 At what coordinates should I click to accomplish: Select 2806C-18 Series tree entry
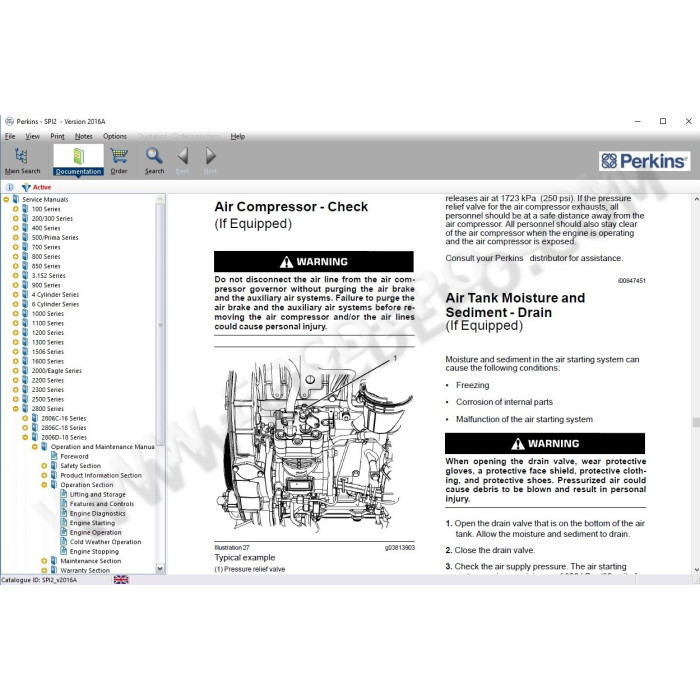[64, 428]
